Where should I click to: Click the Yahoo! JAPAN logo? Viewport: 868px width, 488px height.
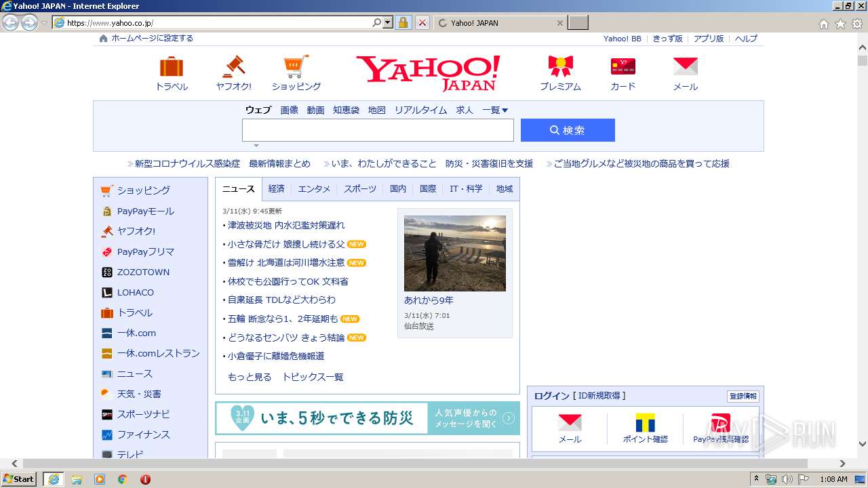tap(429, 73)
